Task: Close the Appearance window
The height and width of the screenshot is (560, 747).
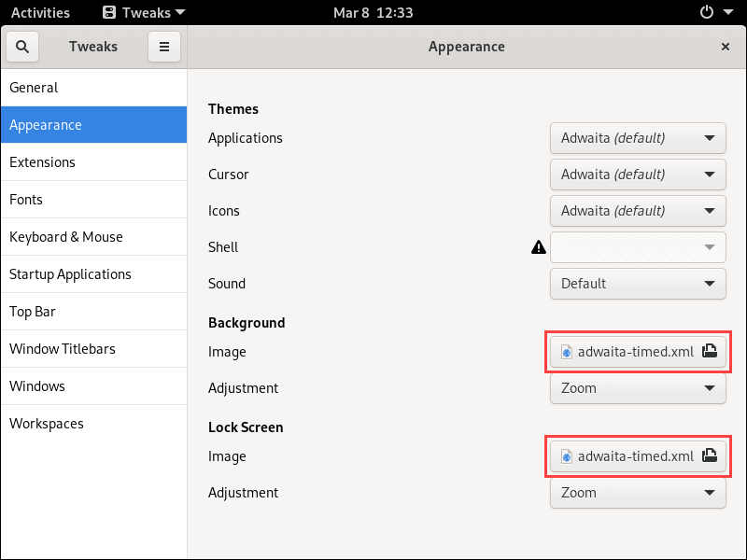Action: (726, 47)
